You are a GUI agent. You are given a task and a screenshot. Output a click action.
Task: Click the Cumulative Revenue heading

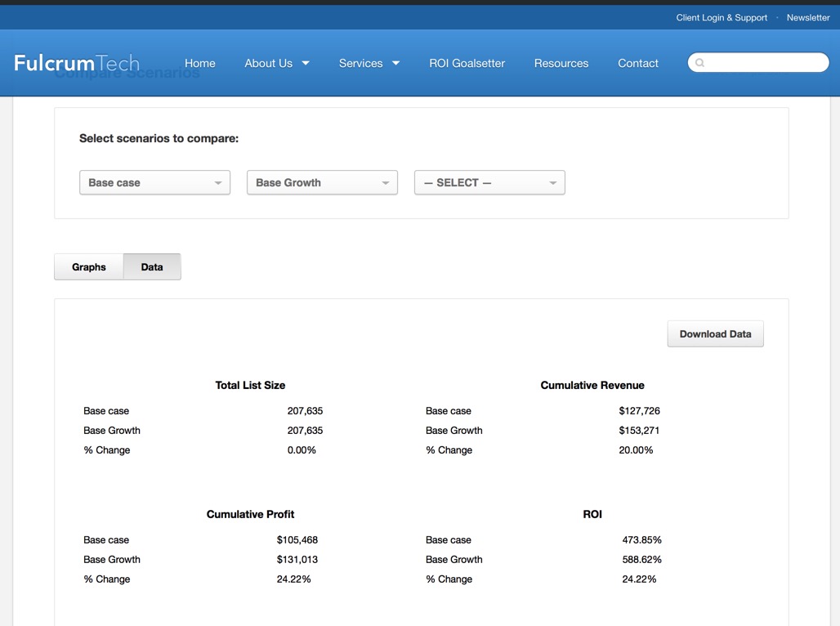(592, 385)
